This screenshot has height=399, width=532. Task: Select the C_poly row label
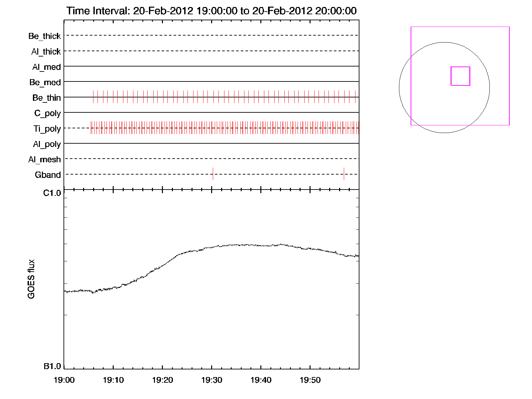click(x=48, y=113)
